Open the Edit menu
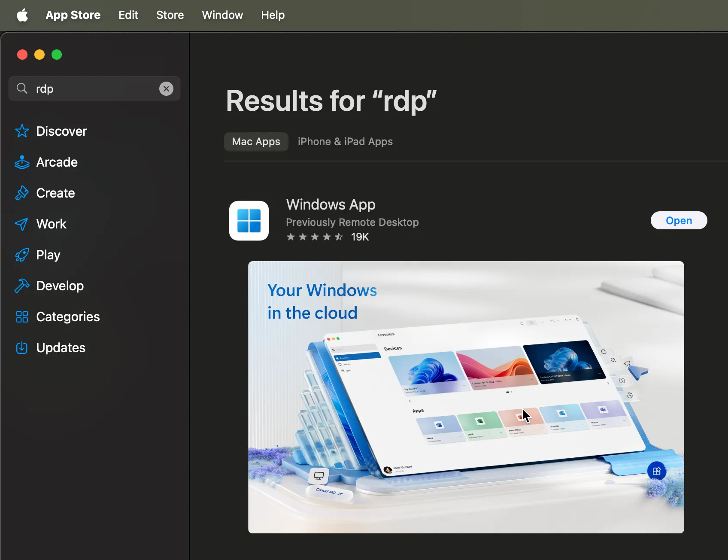 (128, 15)
